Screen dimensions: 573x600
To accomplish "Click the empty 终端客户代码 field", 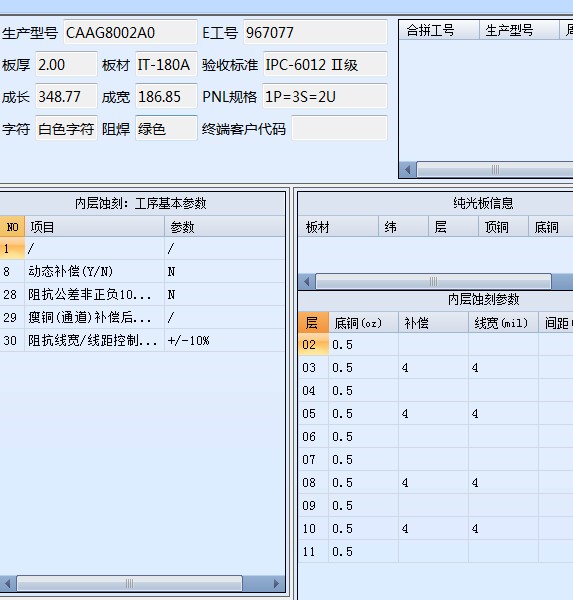I will (x=340, y=128).
